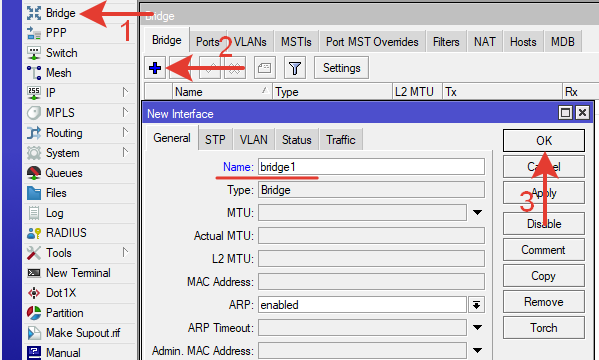The image size is (599, 360).
Task: Sort by the Type column header
Action: (332, 92)
